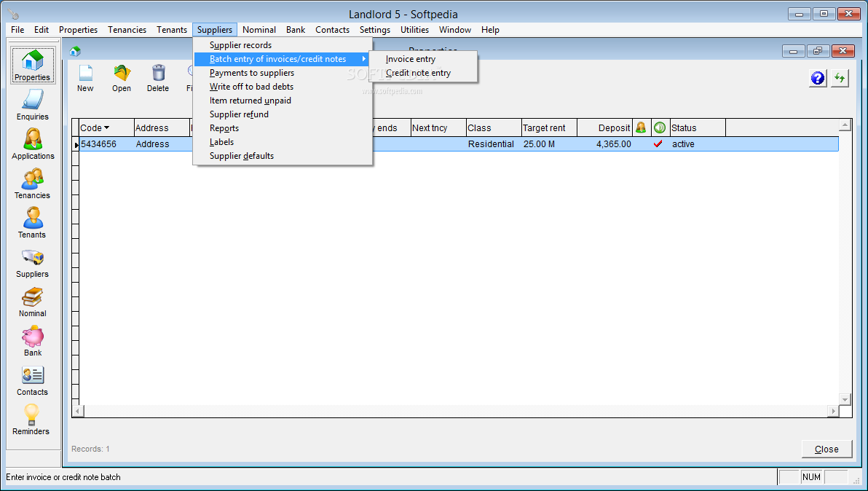Click the Class column header

tap(494, 128)
